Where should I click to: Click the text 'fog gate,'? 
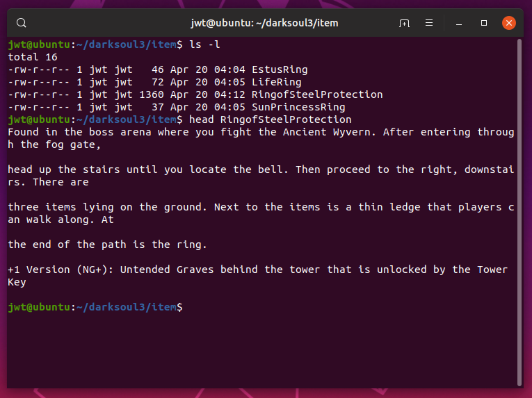point(73,144)
